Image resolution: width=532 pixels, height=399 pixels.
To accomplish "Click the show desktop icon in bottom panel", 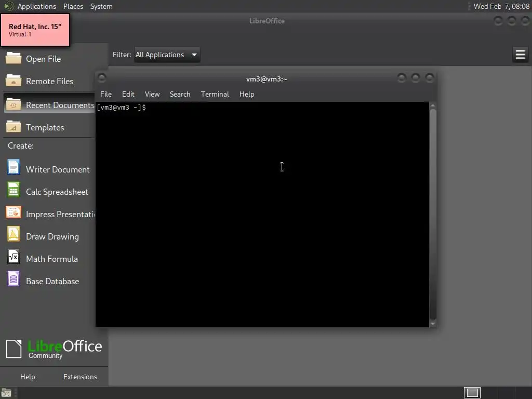I will tap(6, 393).
